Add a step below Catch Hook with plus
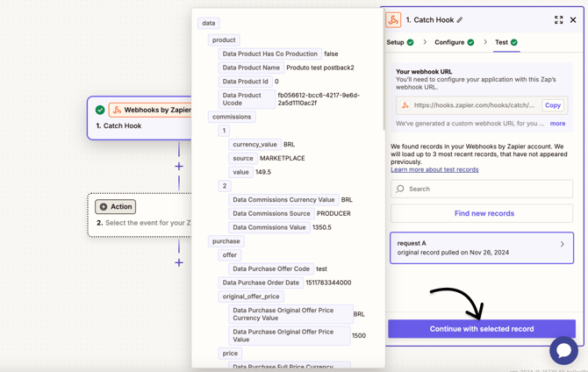 pyautogui.click(x=179, y=166)
